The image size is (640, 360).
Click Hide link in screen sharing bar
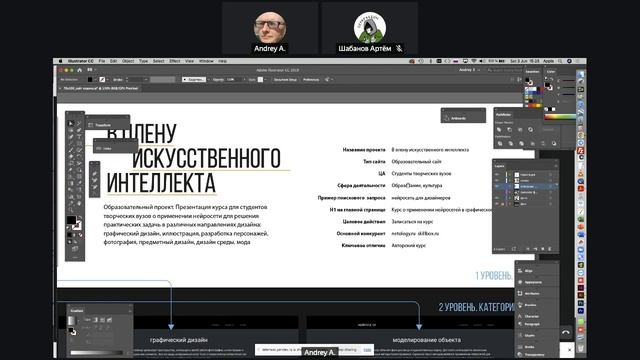tap(367, 350)
